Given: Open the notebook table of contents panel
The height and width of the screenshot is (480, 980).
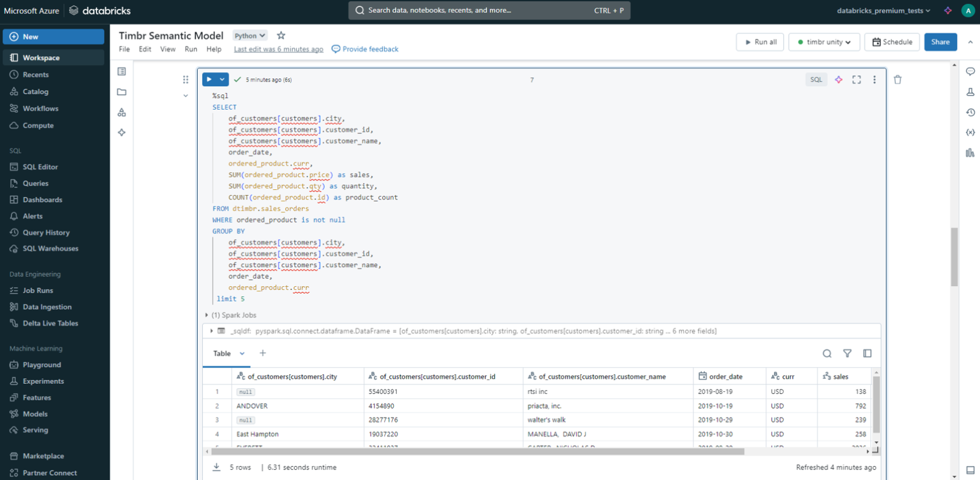Looking at the screenshot, I should coord(121,71).
